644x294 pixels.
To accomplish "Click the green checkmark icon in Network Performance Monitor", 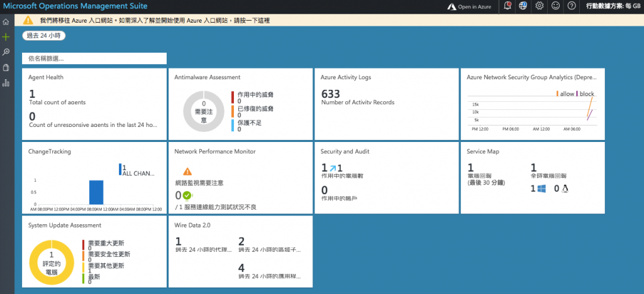I will 187,195.
